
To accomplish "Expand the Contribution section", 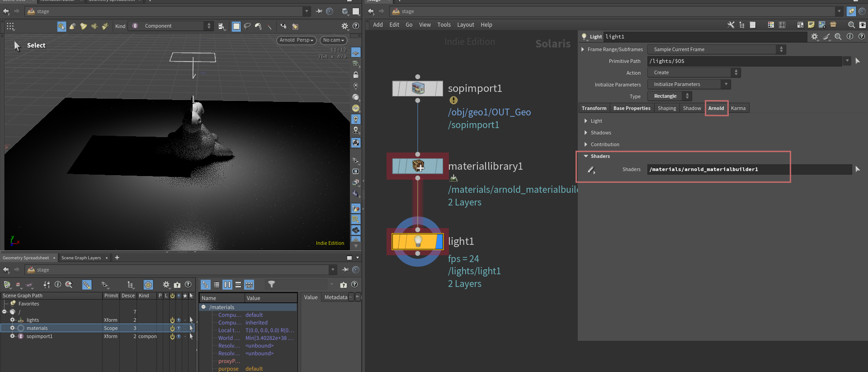I will click(x=586, y=144).
